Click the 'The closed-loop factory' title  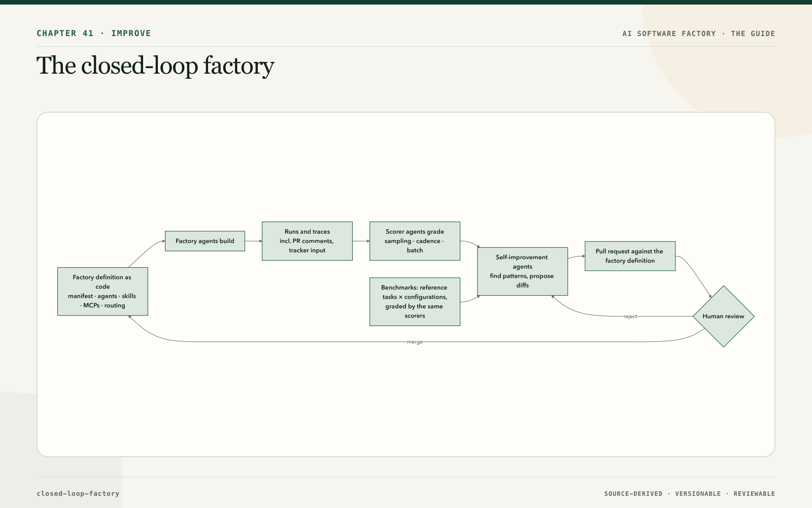[x=155, y=66]
